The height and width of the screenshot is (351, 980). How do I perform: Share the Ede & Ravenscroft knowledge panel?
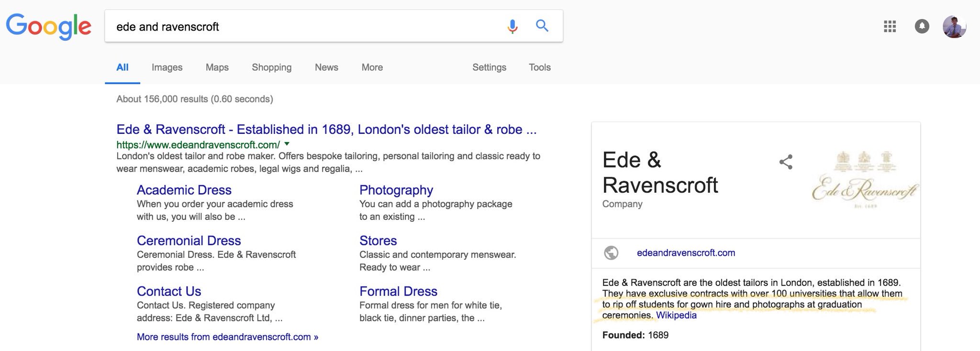(786, 162)
